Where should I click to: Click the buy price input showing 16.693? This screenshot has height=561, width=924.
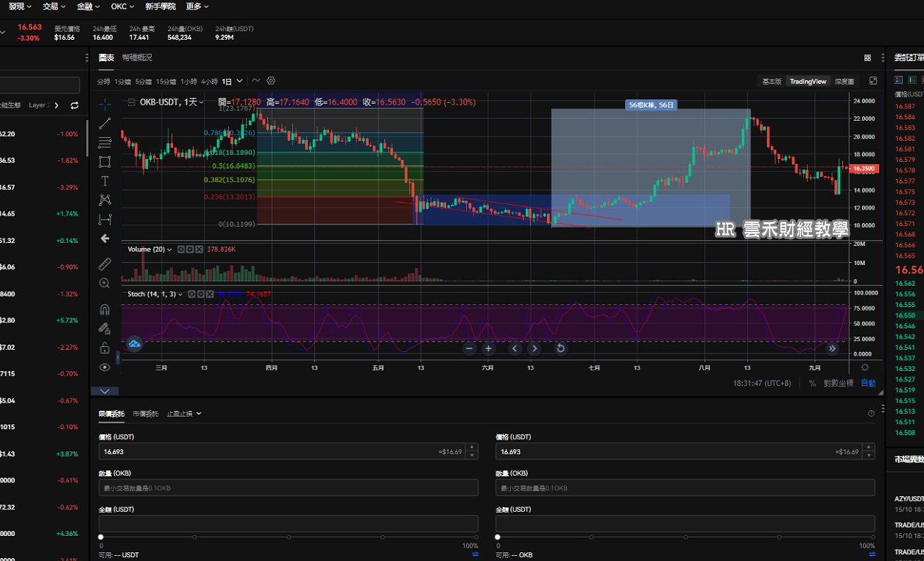(x=289, y=451)
